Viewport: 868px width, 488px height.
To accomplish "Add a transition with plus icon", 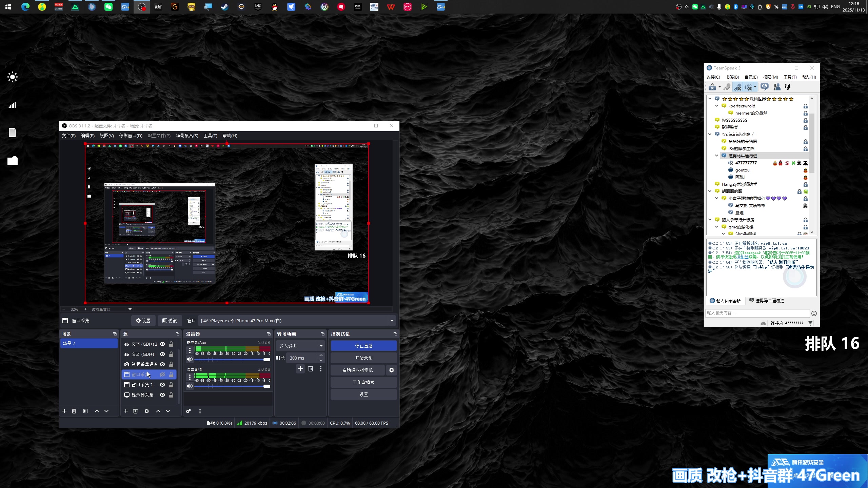I will [300, 369].
